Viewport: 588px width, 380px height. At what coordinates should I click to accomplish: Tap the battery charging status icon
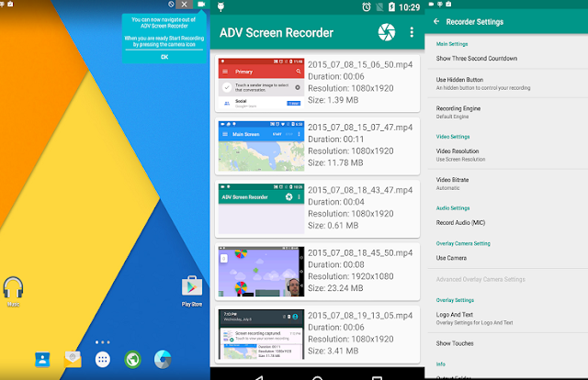(392, 6)
